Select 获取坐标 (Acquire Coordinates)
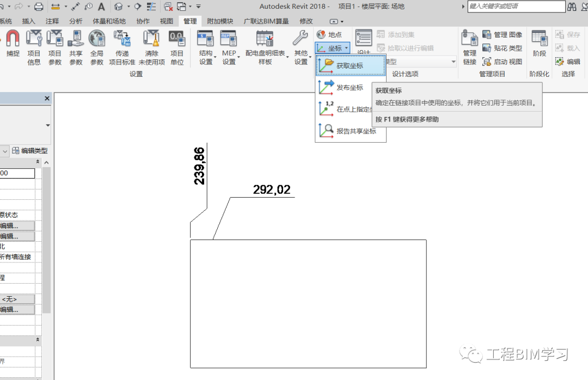The width and height of the screenshot is (588, 380). (351, 66)
